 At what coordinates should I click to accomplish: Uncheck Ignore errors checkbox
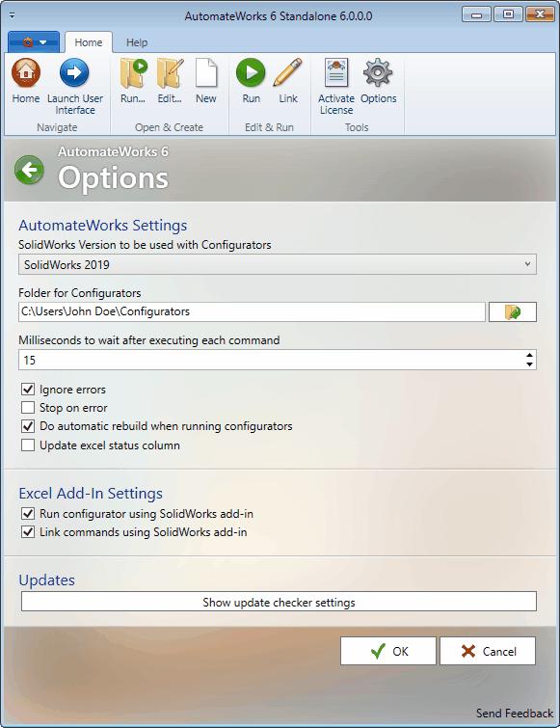tap(28, 390)
